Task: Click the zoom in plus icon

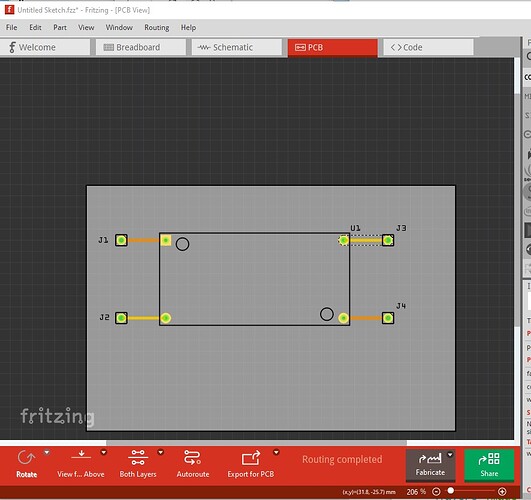Action: pyautogui.click(x=502, y=491)
